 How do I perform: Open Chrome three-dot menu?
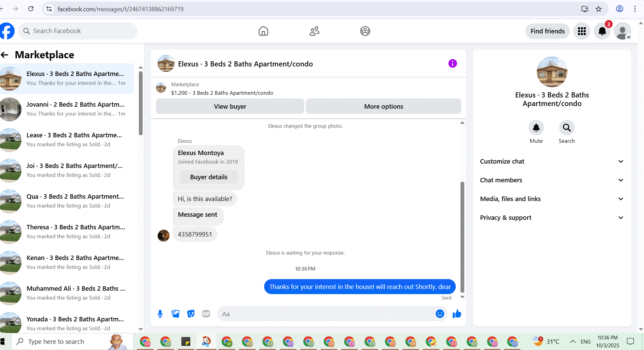[635, 9]
